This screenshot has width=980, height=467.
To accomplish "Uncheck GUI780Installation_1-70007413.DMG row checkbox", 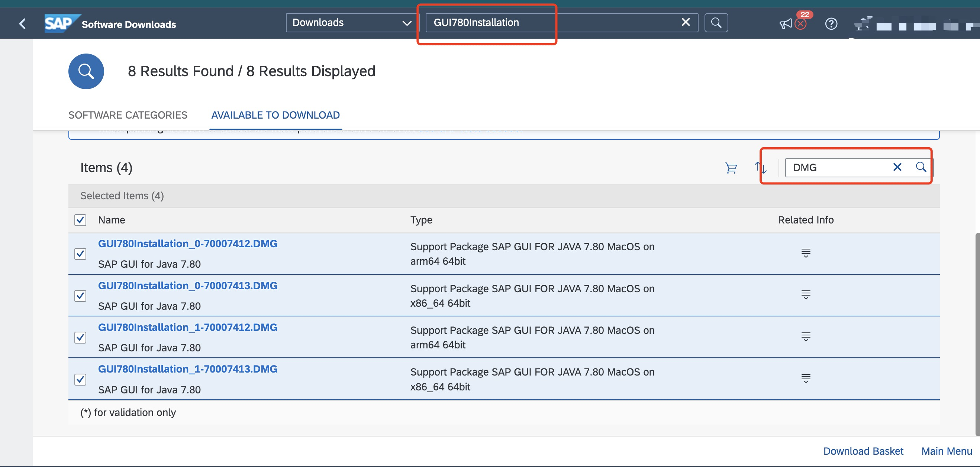I will 80,380.
